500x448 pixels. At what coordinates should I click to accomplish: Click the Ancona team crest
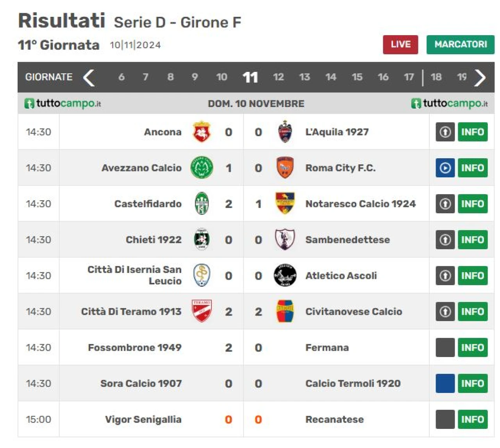click(x=202, y=132)
